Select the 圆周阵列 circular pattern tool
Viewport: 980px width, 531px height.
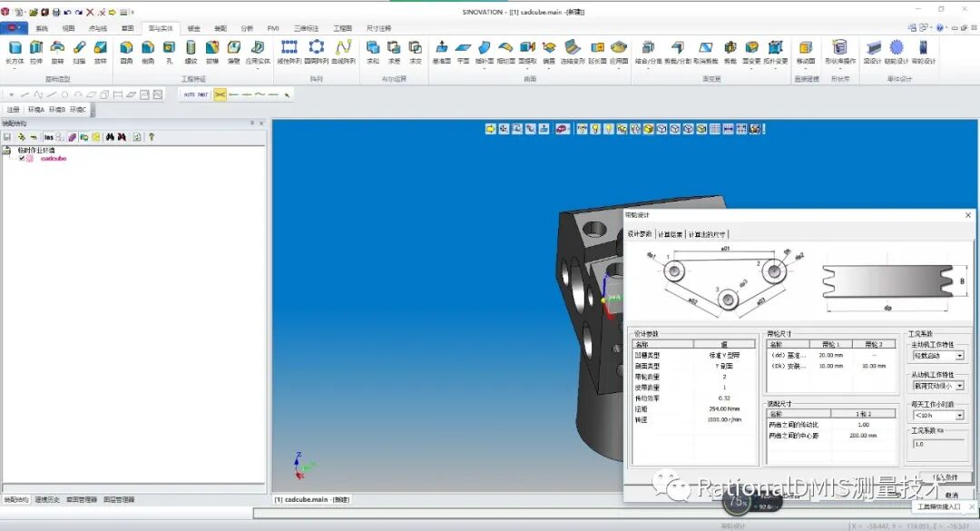coord(317,52)
